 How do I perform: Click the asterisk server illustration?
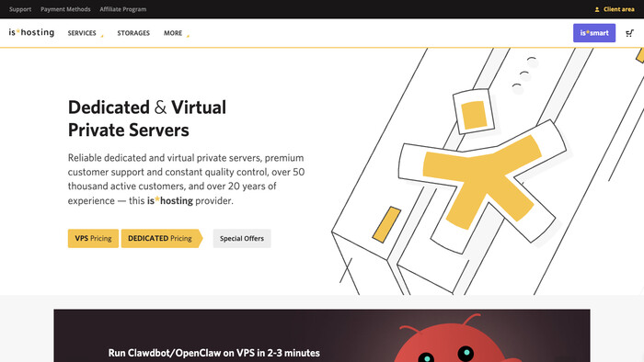488,172
